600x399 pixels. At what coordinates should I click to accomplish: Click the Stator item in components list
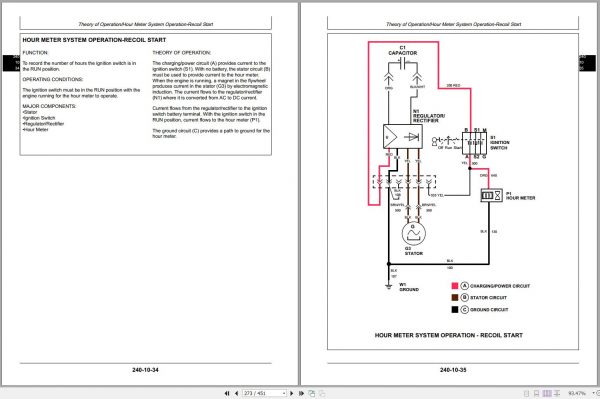(x=30, y=112)
